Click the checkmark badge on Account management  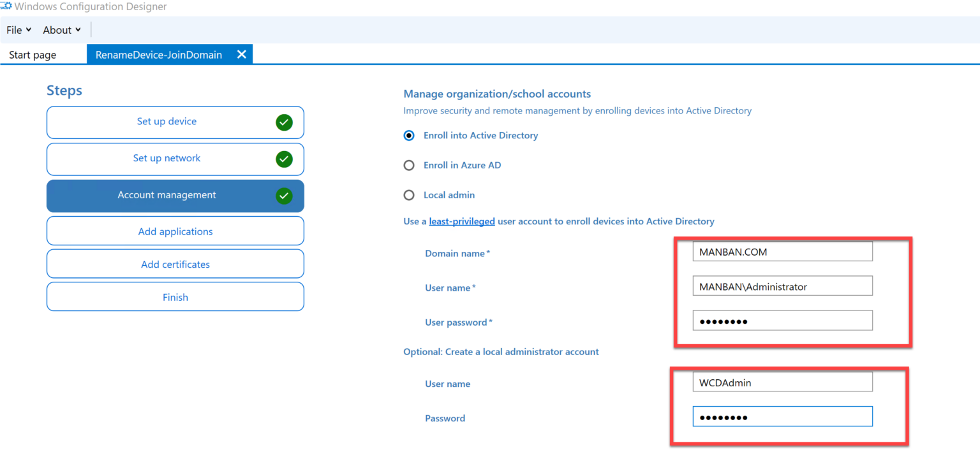(284, 196)
